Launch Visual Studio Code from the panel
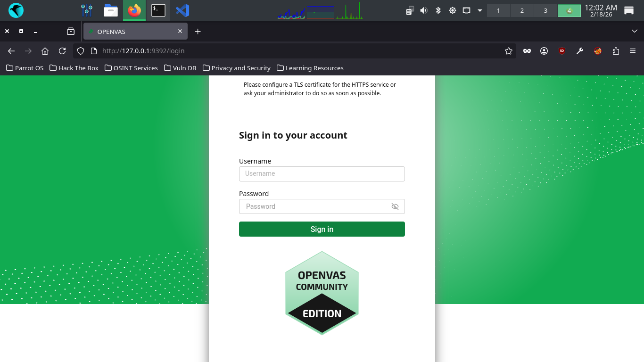644x362 pixels. [x=182, y=10]
